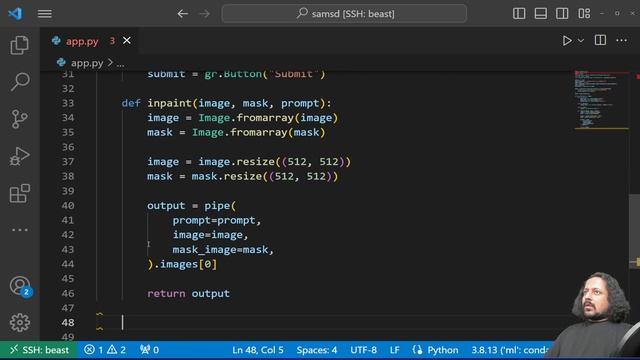Click 'return output' on line 46
The width and height of the screenshot is (640, 360).
click(189, 293)
